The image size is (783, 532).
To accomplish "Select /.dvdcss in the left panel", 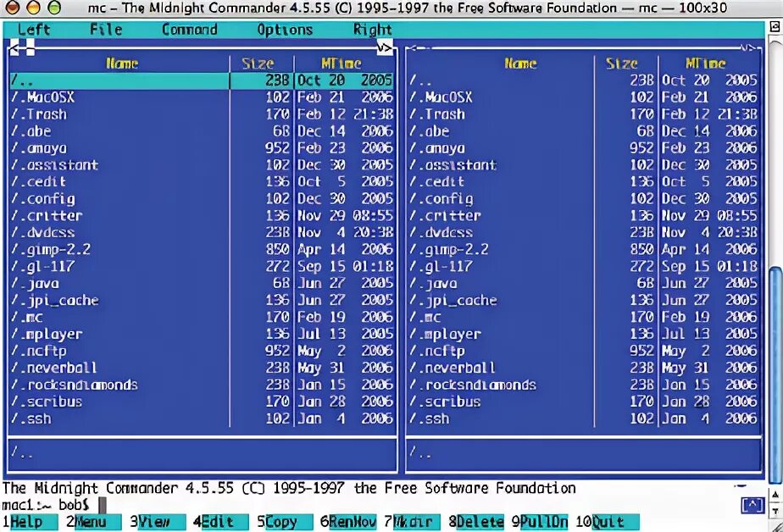I will 202,233.
